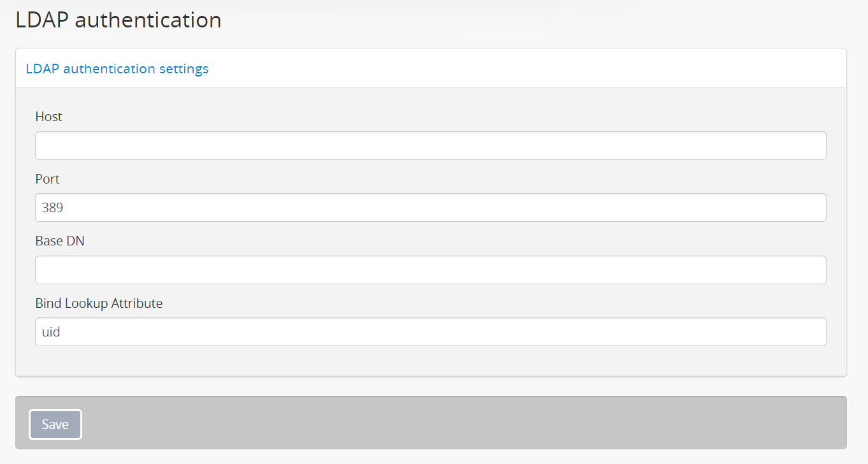Select the Base DN text box
This screenshot has width=868, height=464.
pos(430,270)
